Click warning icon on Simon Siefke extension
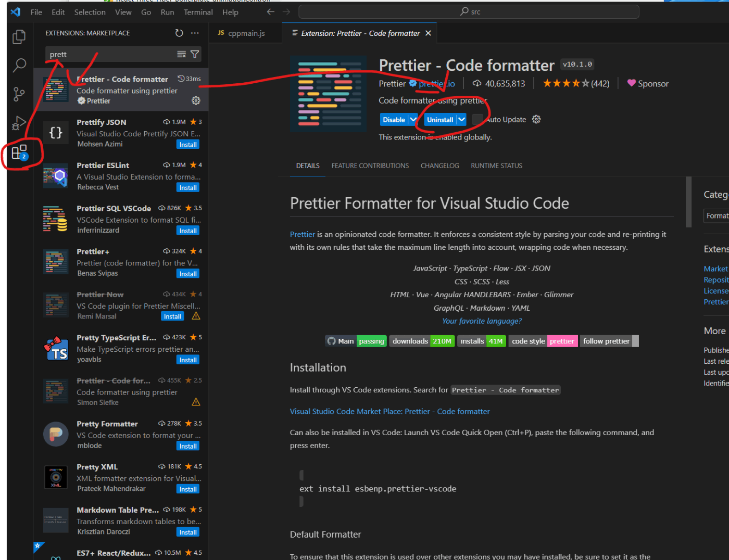This screenshot has width=729, height=560. [x=196, y=402]
